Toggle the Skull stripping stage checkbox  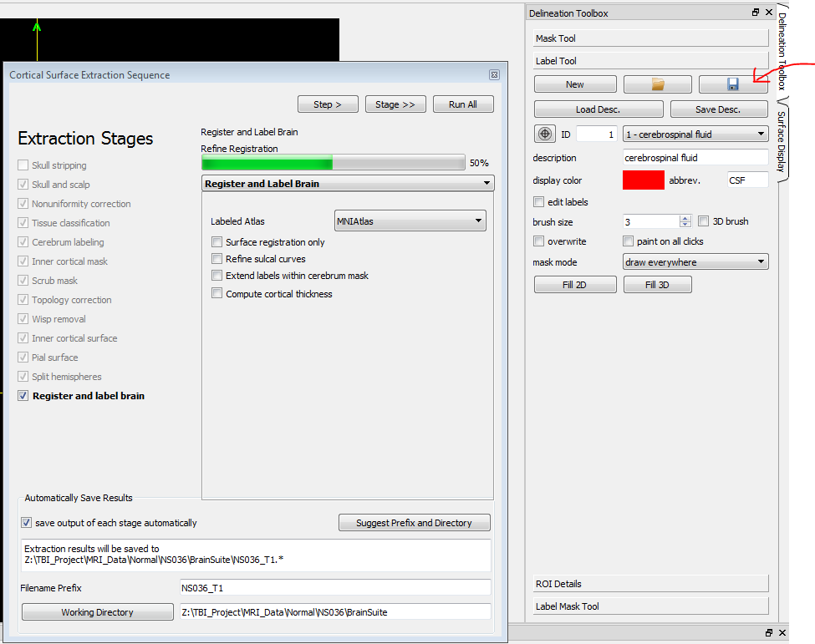23,165
